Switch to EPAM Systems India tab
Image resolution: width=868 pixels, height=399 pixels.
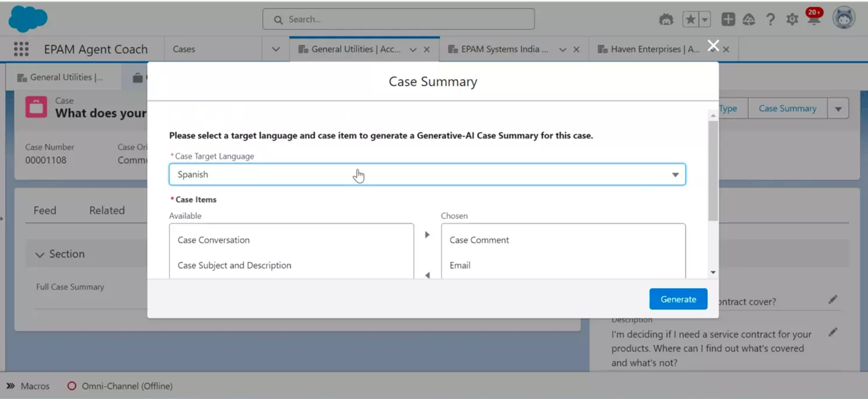[498, 49]
